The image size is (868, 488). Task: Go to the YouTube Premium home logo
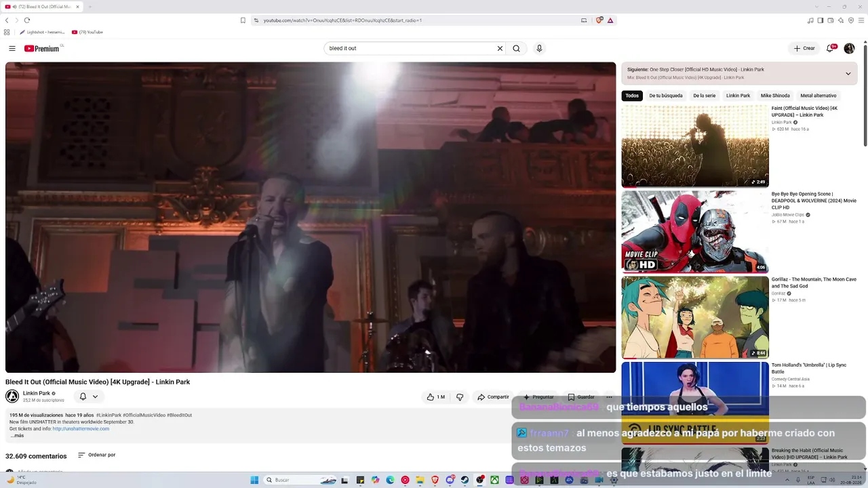(42, 48)
